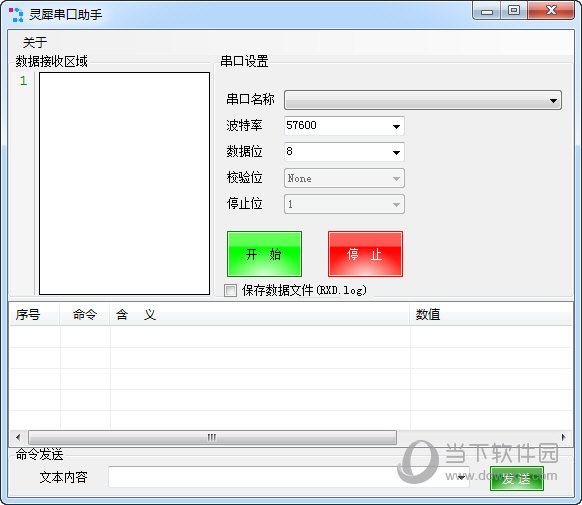Image resolution: width=582 pixels, height=505 pixels.
Task: Open the 停止位 dropdown showing 1
Action: coord(344,204)
